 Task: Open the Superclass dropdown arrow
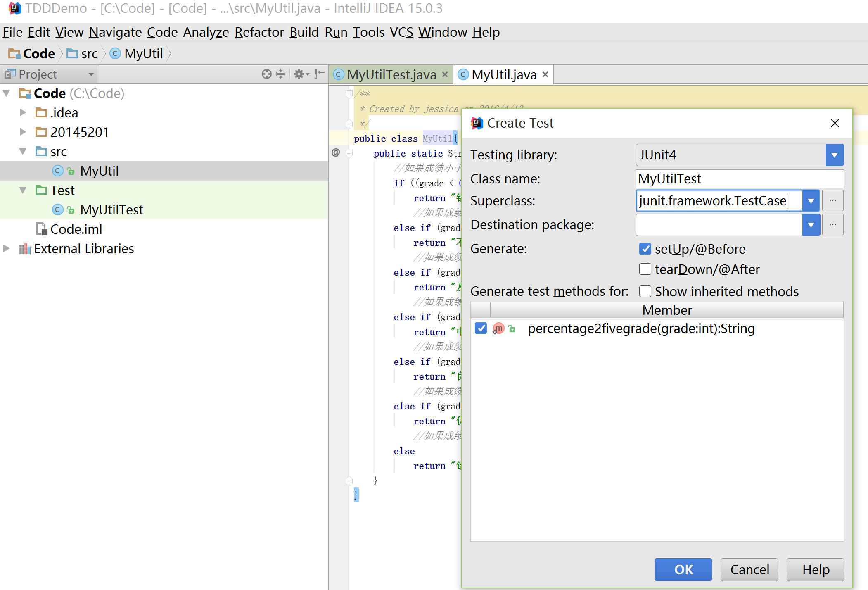coord(811,201)
